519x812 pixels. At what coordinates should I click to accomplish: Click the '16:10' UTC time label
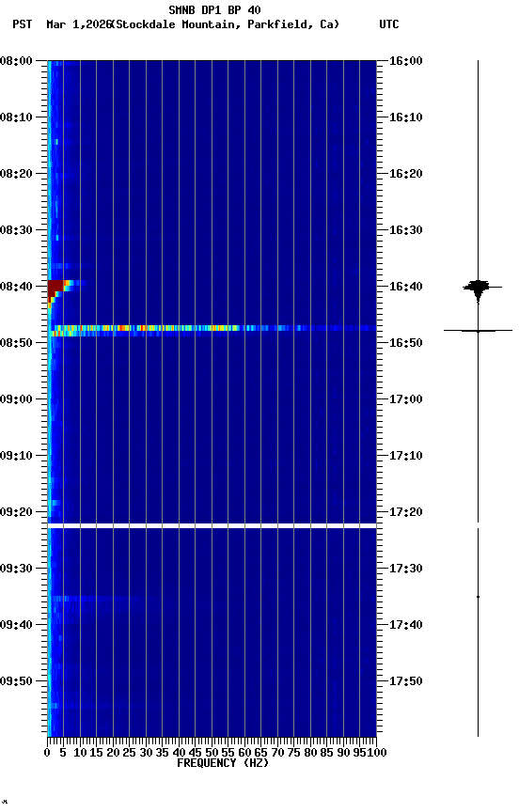tap(406, 117)
